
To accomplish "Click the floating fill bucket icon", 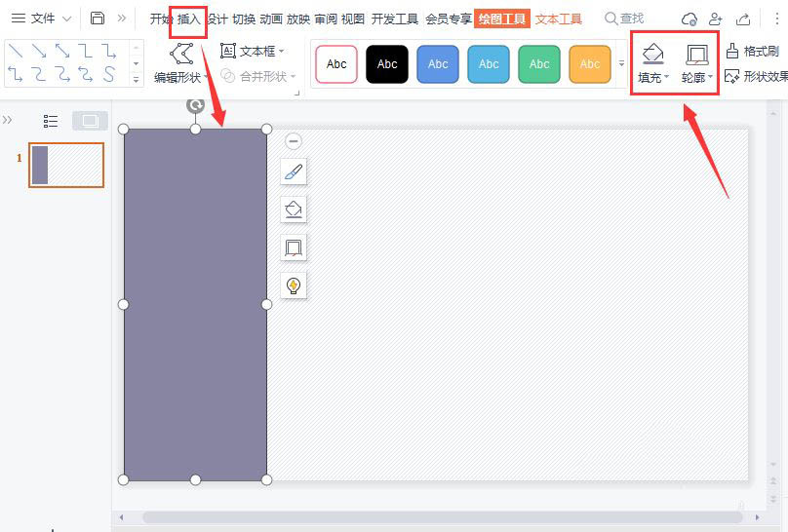I will tap(294, 209).
